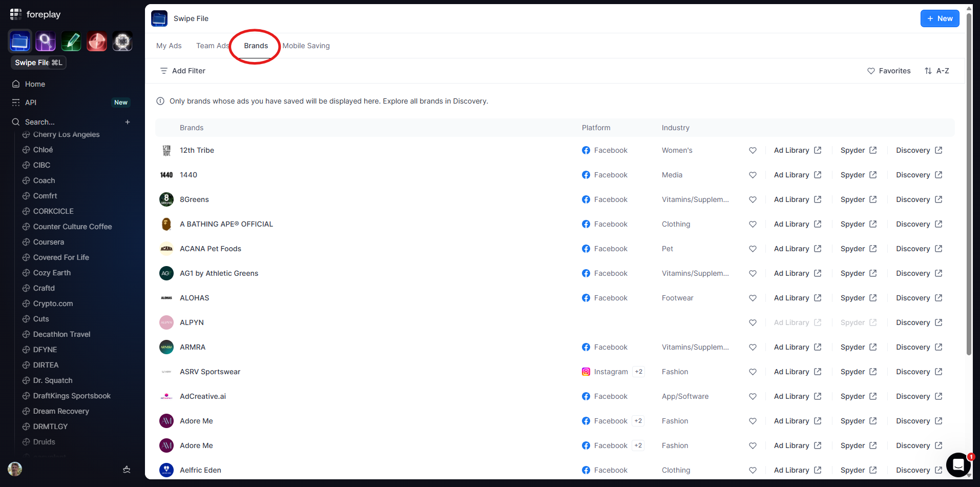The width and height of the screenshot is (980, 487).
Task: Toggle favorite heart for ACANA Pet Foods
Action: pos(753,249)
